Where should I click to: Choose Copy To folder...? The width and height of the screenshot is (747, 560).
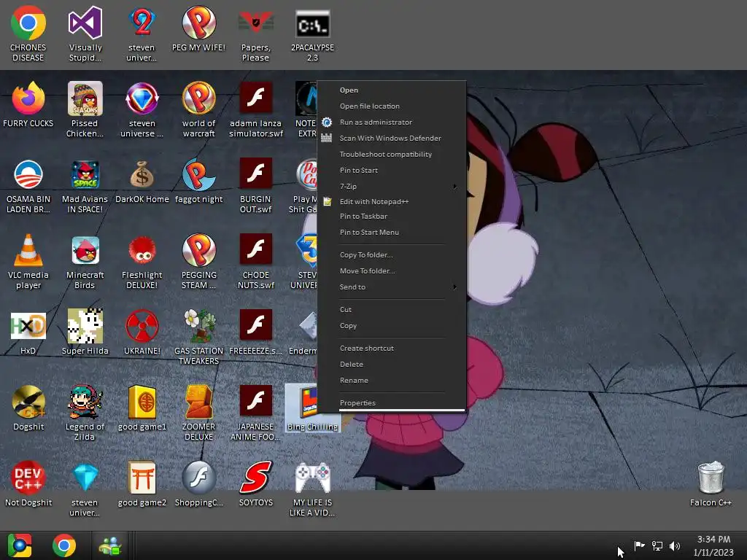(x=392, y=254)
